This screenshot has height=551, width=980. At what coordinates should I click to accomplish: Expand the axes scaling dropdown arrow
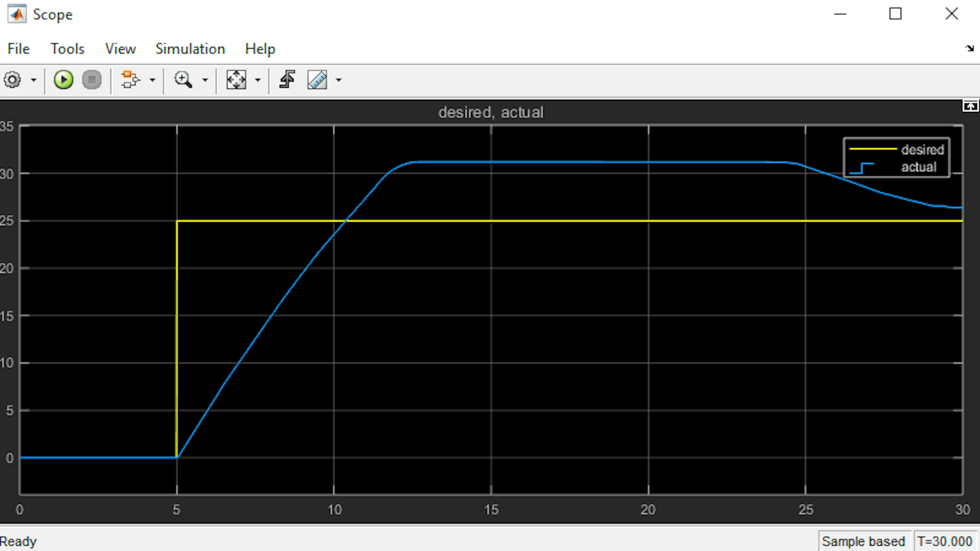tap(258, 80)
